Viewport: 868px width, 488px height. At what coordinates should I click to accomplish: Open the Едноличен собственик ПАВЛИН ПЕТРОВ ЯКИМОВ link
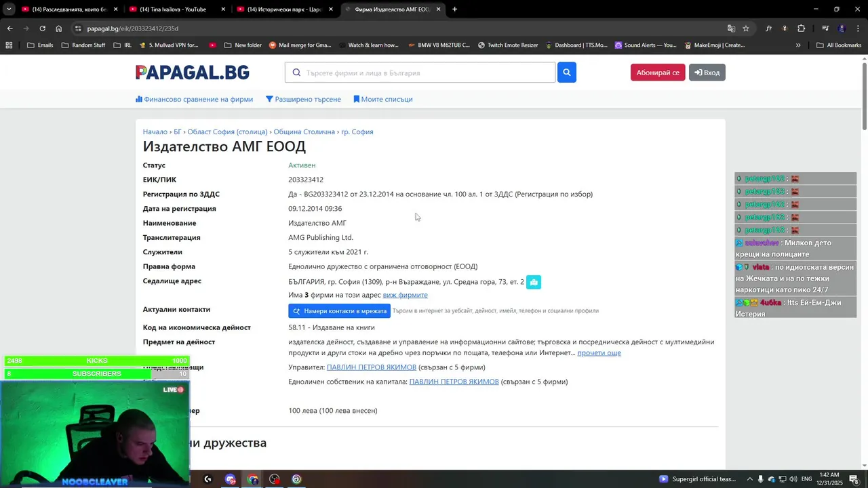pos(454,382)
